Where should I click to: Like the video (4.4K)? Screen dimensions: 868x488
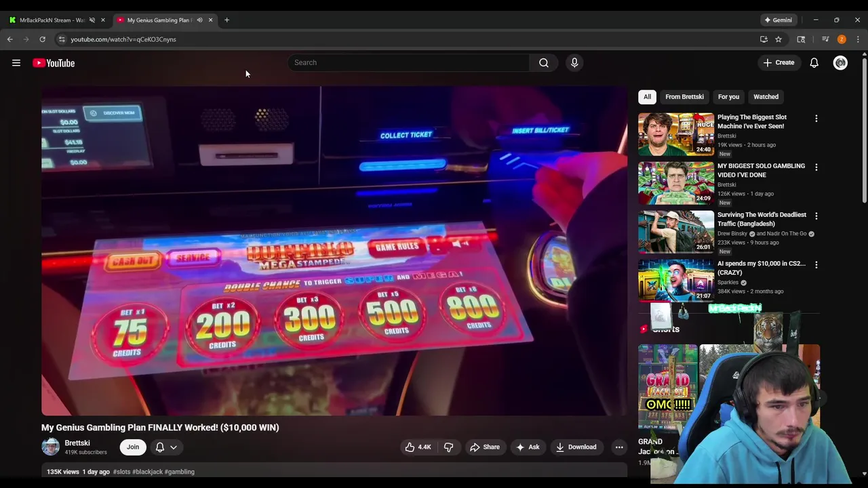tap(418, 447)
